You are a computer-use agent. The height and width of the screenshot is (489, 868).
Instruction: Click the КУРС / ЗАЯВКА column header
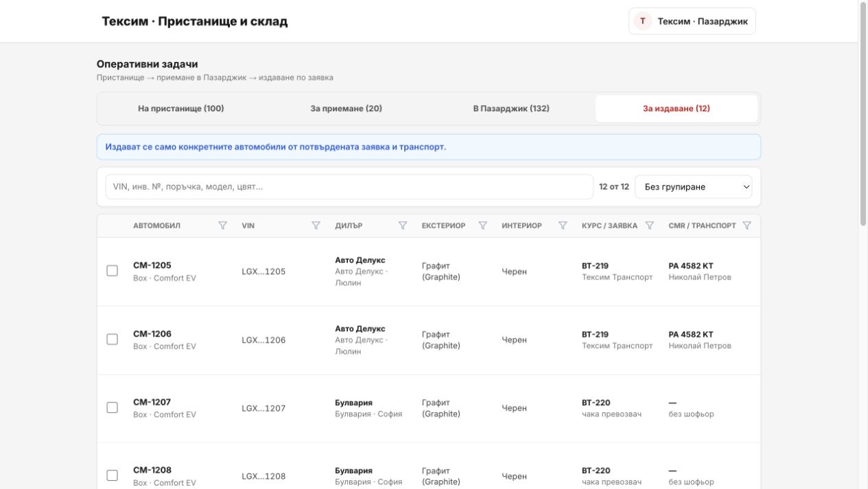tap(609, 225)
